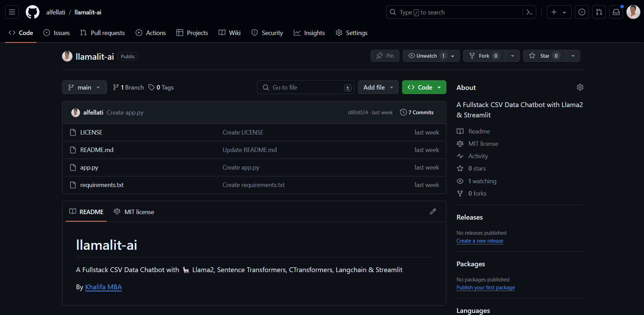Expand the green Code dropdown
The image size is (644, 315).
[x=424, y=87]
